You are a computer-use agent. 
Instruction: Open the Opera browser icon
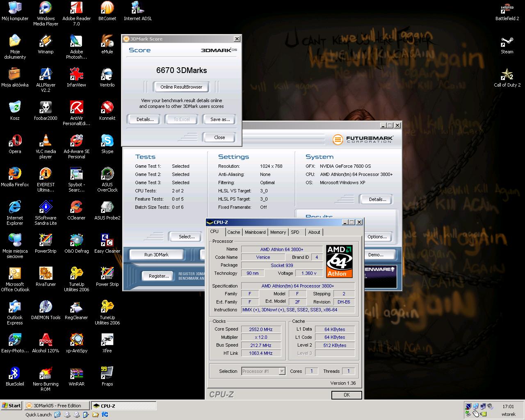tap(15, 144)
